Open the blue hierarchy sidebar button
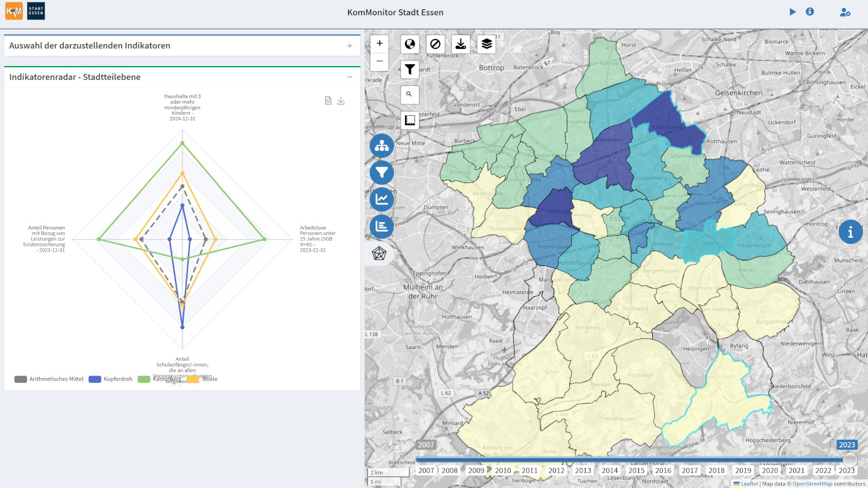Image resolution: width=868 pixels, height=488 pixels. pos(382,146)
